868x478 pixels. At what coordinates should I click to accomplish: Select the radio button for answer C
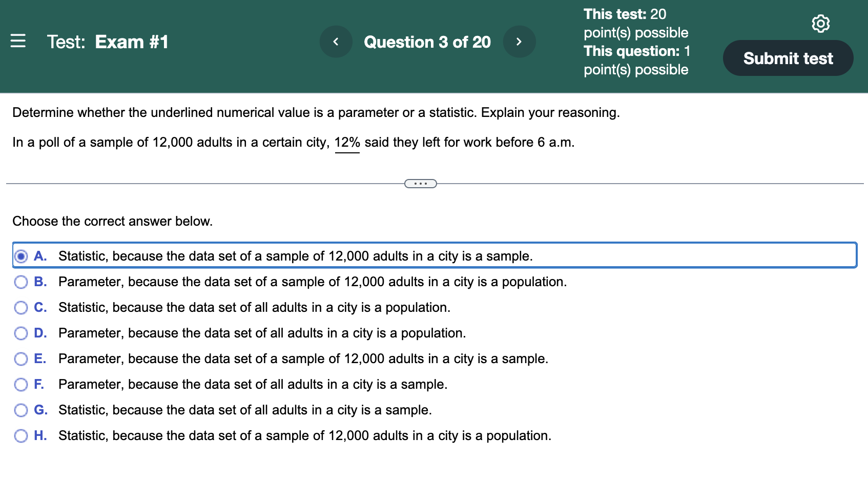tap(22, 307)
